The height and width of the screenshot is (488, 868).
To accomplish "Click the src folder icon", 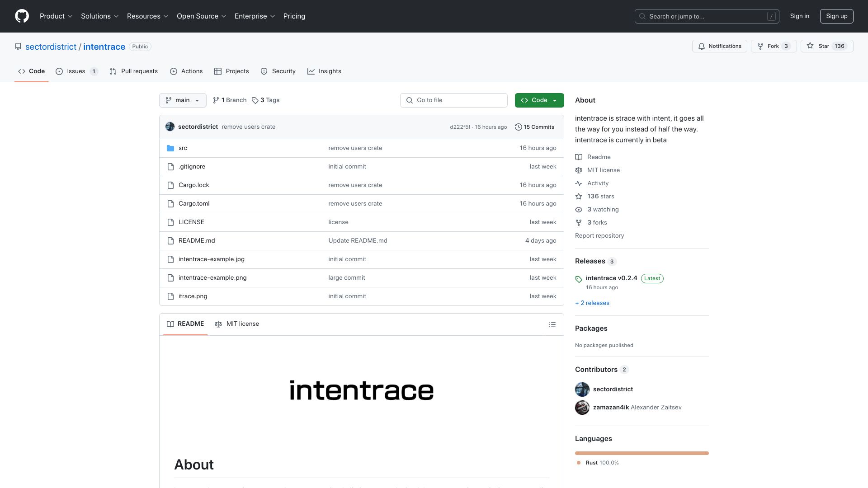I will [x=170, y=148].
